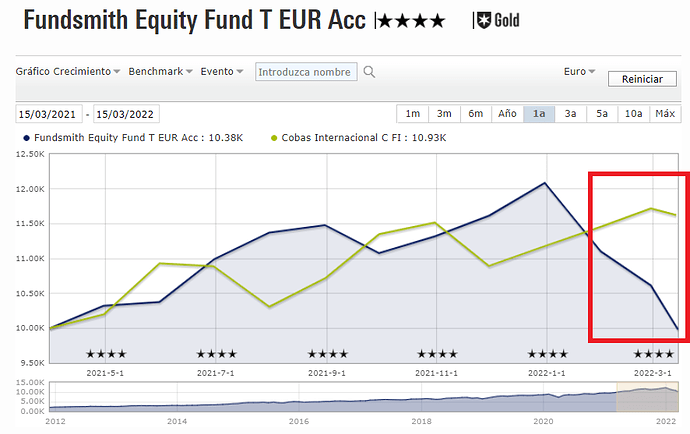This screenshot has width=690, height=434.
Task: Click the star rating above 2021-7-1
Action: coord(217,354)
